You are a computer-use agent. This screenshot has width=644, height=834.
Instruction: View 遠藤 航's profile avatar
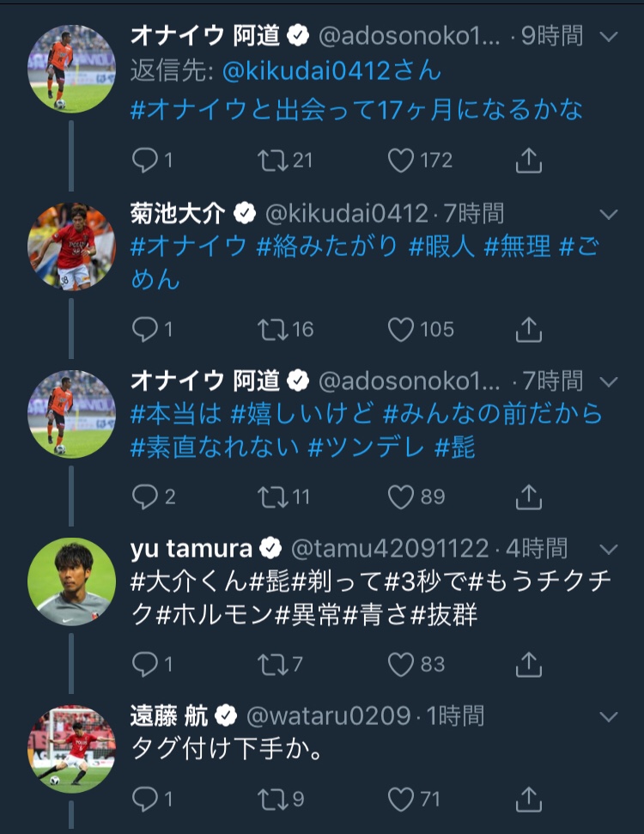click(71, 748)
